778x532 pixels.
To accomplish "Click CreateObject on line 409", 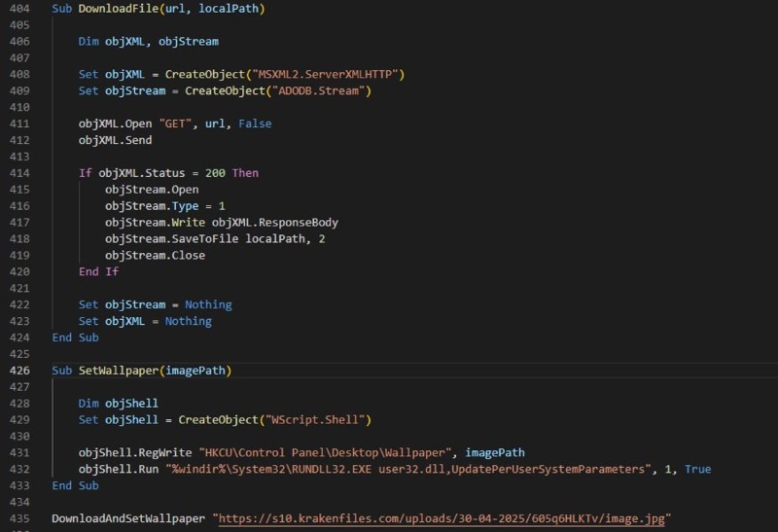I will [226, 90].
